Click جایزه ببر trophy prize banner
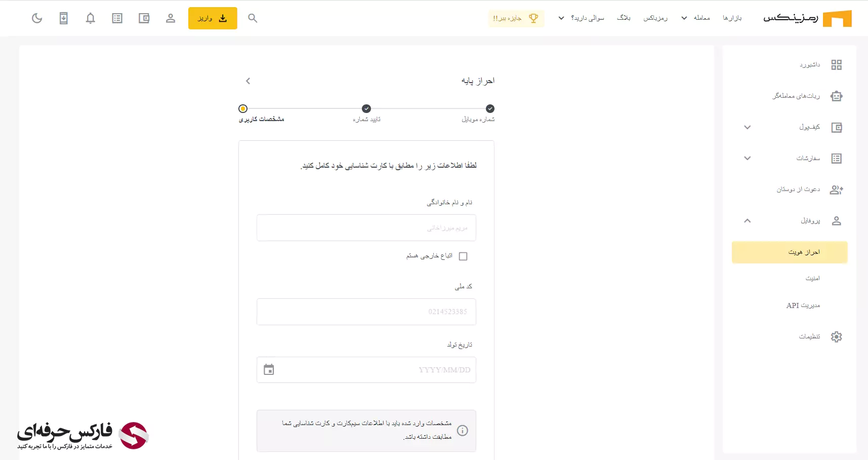 516,18
